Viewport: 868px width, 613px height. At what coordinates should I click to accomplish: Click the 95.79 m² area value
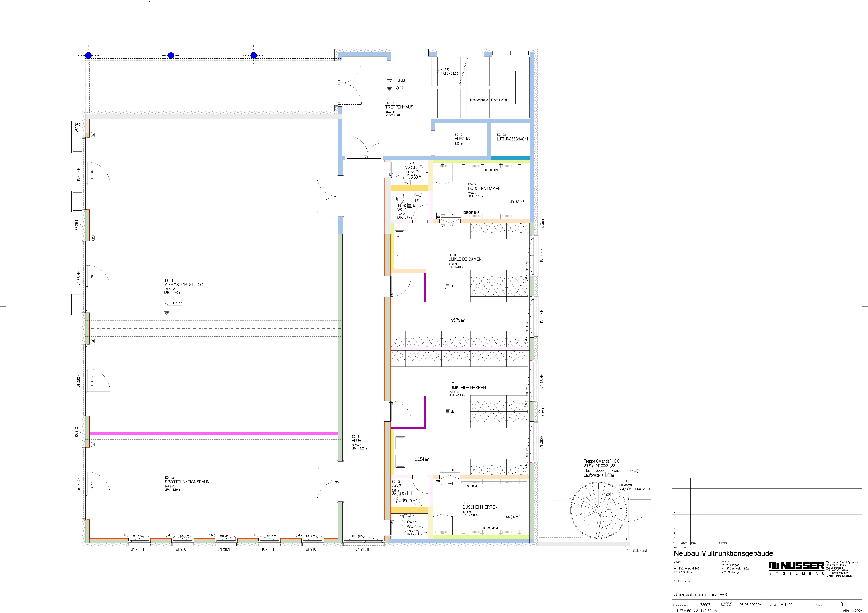click(x=458, y=320)
